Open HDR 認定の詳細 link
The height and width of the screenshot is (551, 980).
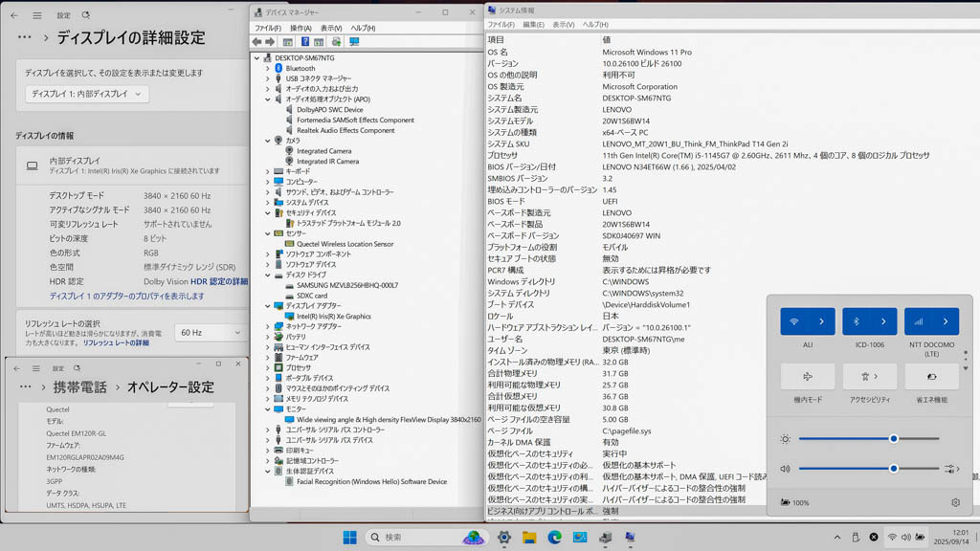point(219,282)
